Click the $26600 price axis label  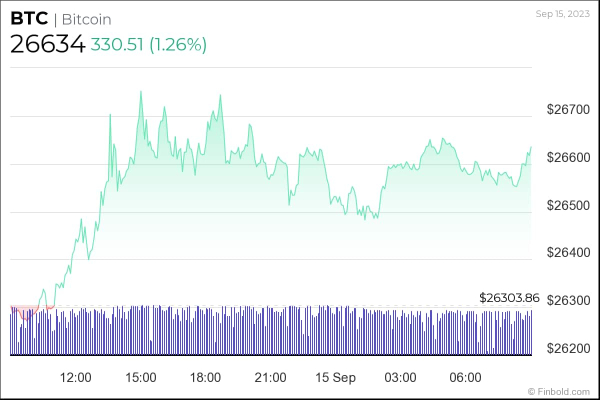tap(567, 158)
